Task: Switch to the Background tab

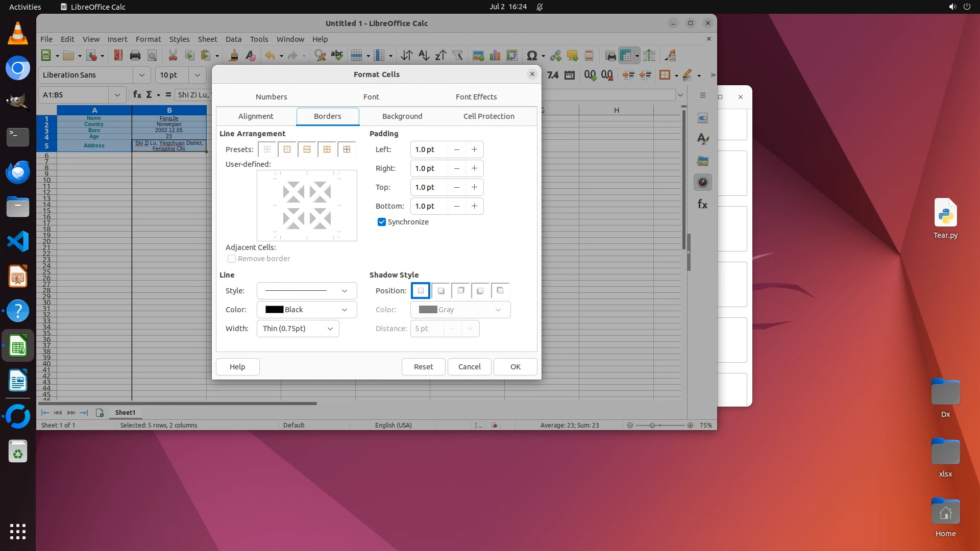Action: [402, 116]
